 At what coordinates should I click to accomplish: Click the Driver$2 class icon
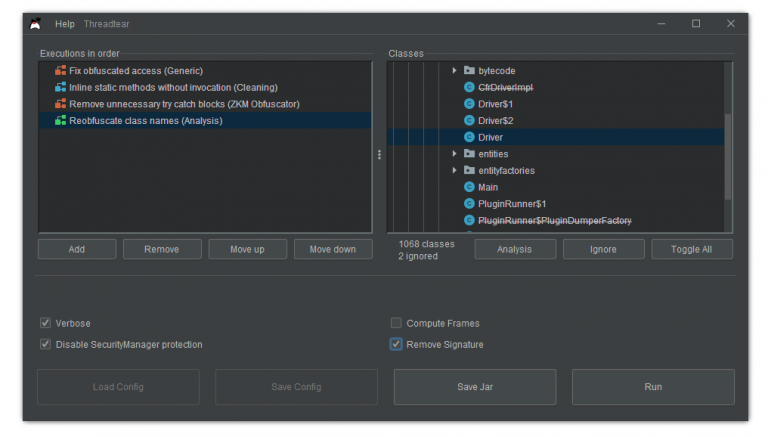(469, 121)
